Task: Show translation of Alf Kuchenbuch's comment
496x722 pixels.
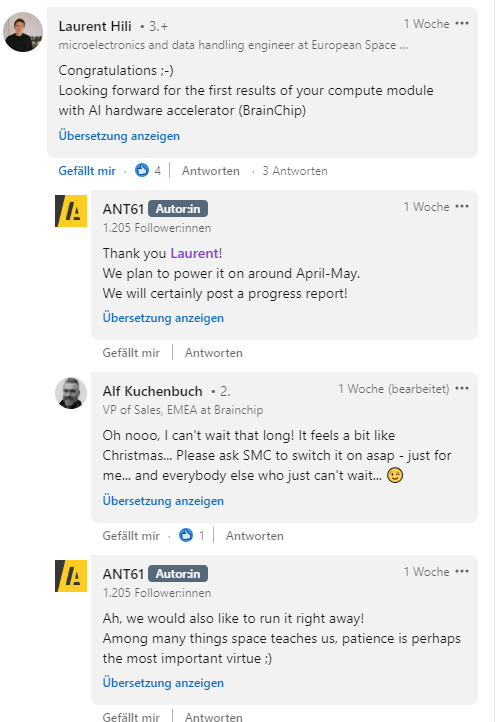Action: click(x=163, y=501)
